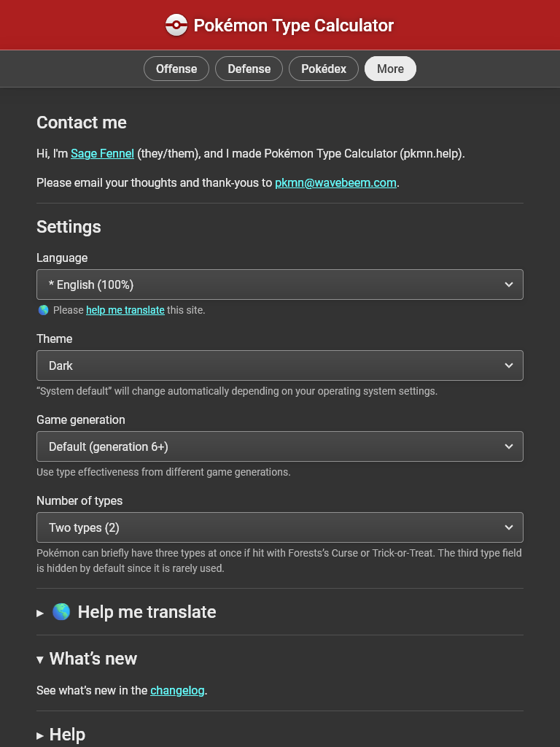Click the globe icon beside Help me translate heading
The width and height of the screenshot is (560, 747).
point(61,611)
